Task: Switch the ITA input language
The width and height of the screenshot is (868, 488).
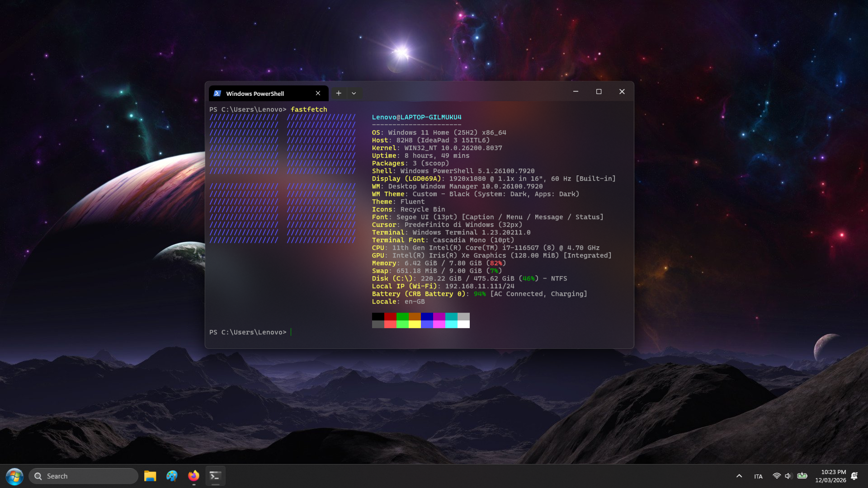Action: [x=758, y=476]
